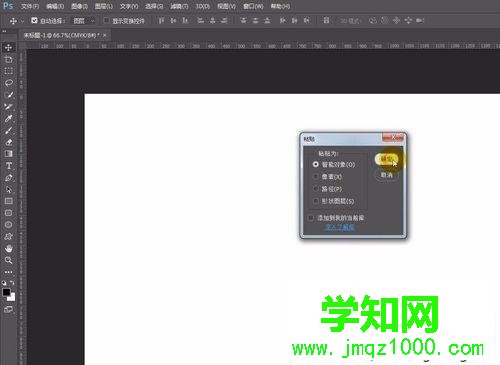Open the 帮助(H) menu
The image size is (500, 365).
pos(280,6)
